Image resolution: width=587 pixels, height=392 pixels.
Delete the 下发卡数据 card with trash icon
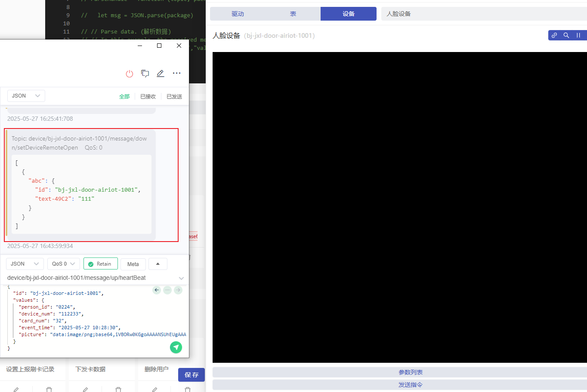pos(118,389)
